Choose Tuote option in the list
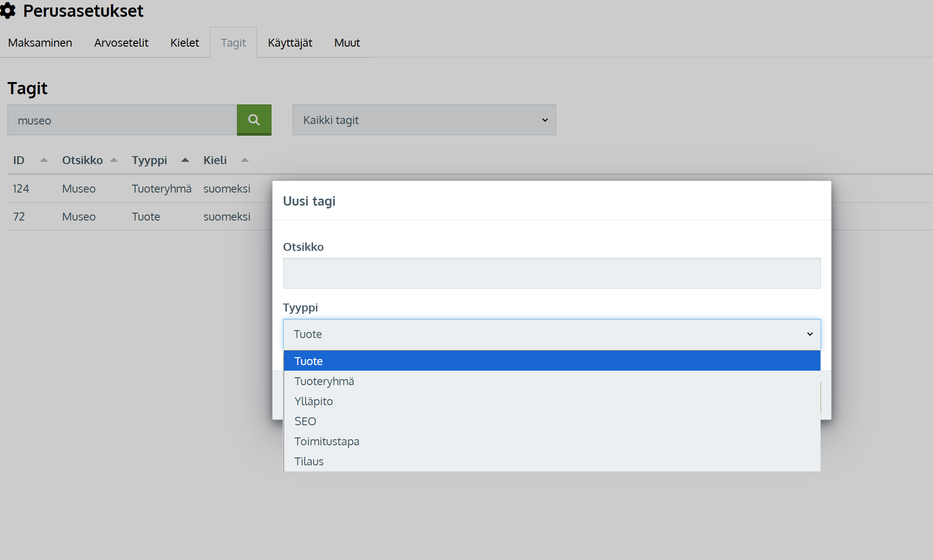Screen dimensions: 933x560 [x=552, y=361]
